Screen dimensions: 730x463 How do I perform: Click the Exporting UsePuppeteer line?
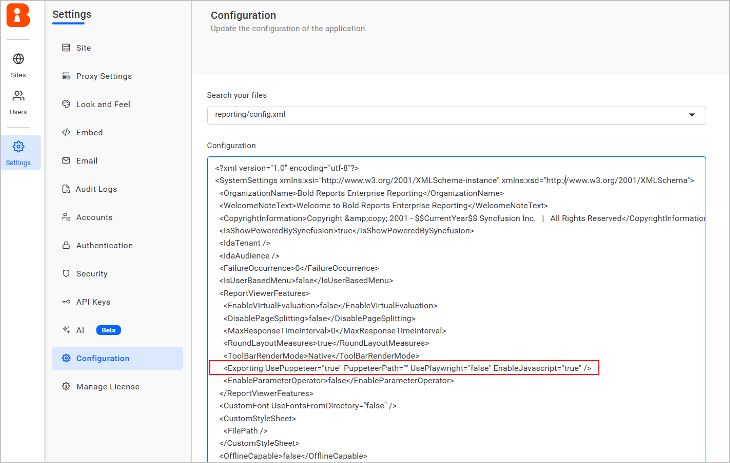click(407, 368)
